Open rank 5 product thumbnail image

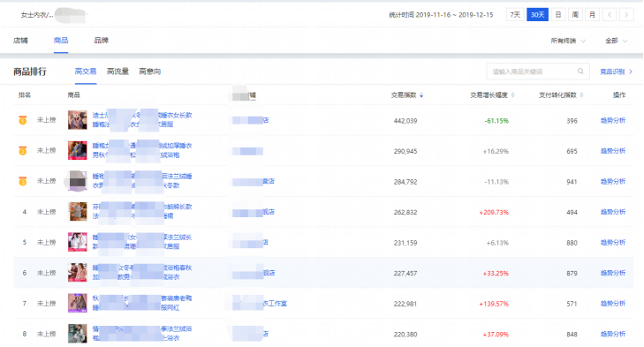[x=78, y=242]
